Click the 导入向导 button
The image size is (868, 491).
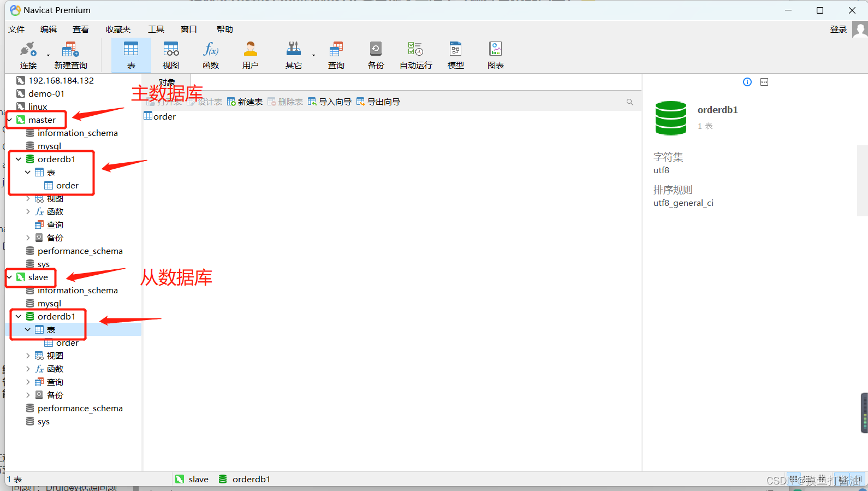330,102
